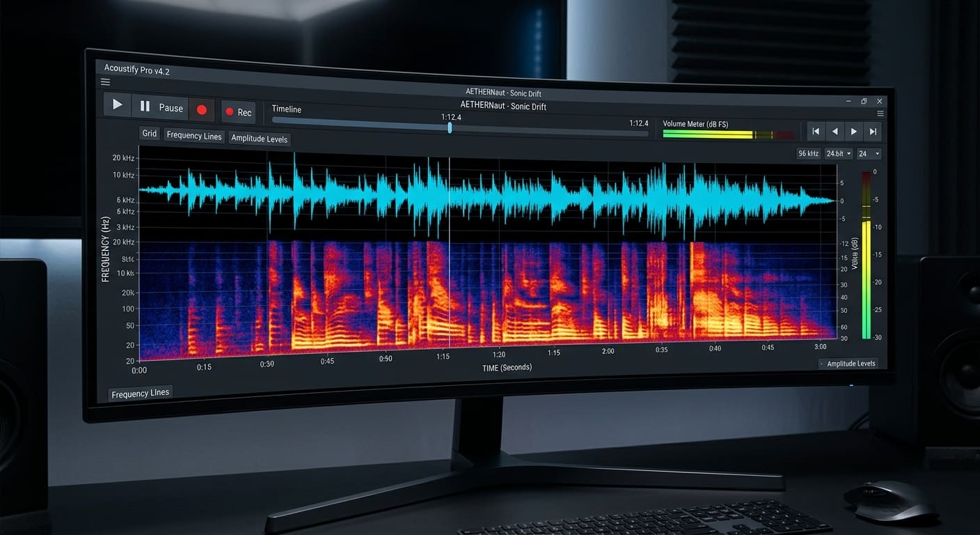Screen dimensions: 980x535
Task: Start recording with the Rec button
Action: point(239,112)
